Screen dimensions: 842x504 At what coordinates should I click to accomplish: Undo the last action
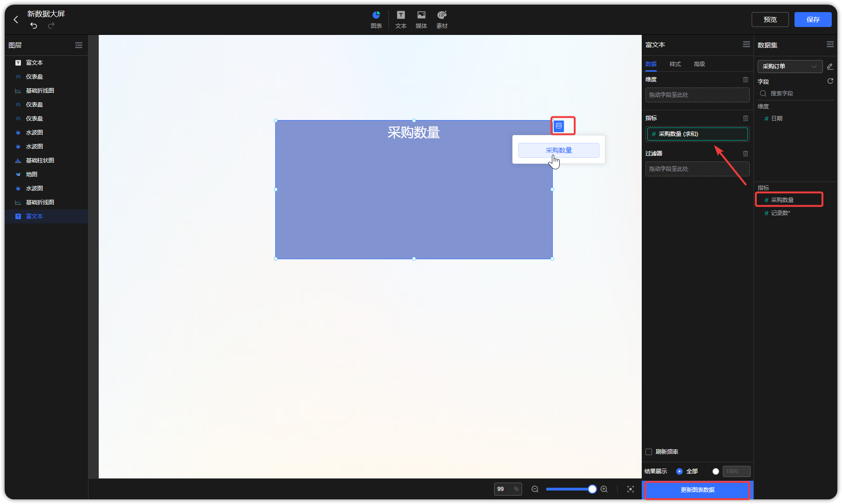coord(34,26)
